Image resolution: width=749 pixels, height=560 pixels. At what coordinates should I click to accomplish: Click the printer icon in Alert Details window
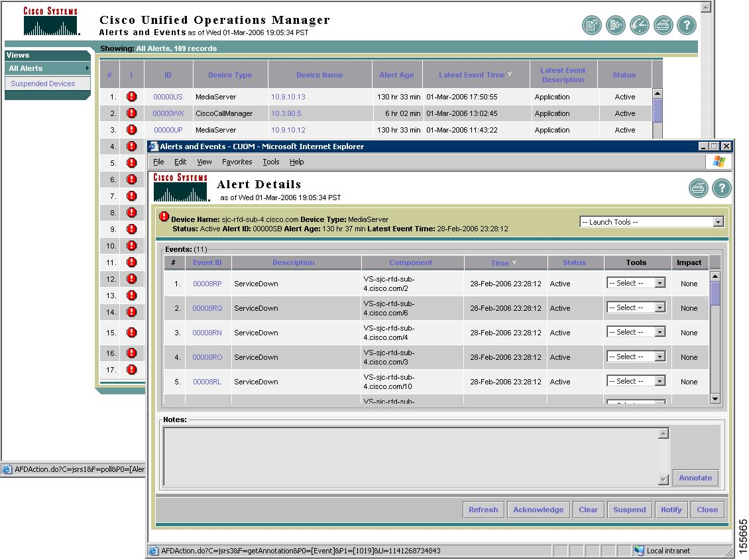[x=699, y=188]
